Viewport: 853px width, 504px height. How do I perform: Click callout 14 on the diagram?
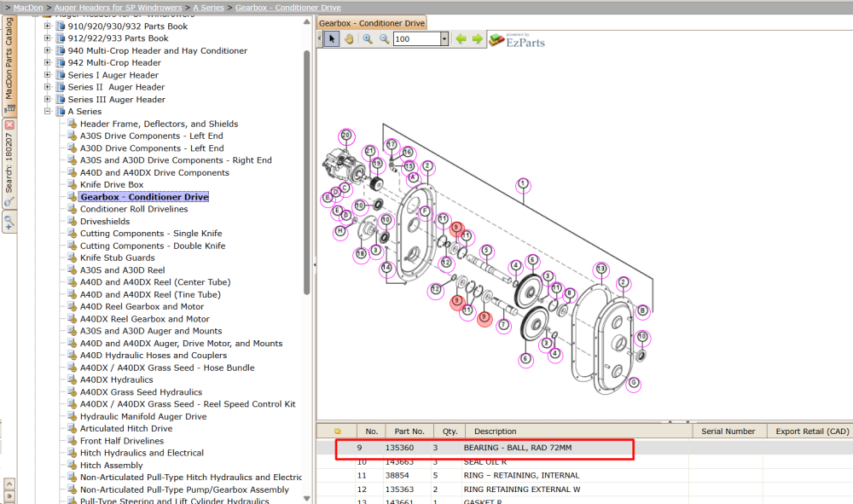point(386,268)
